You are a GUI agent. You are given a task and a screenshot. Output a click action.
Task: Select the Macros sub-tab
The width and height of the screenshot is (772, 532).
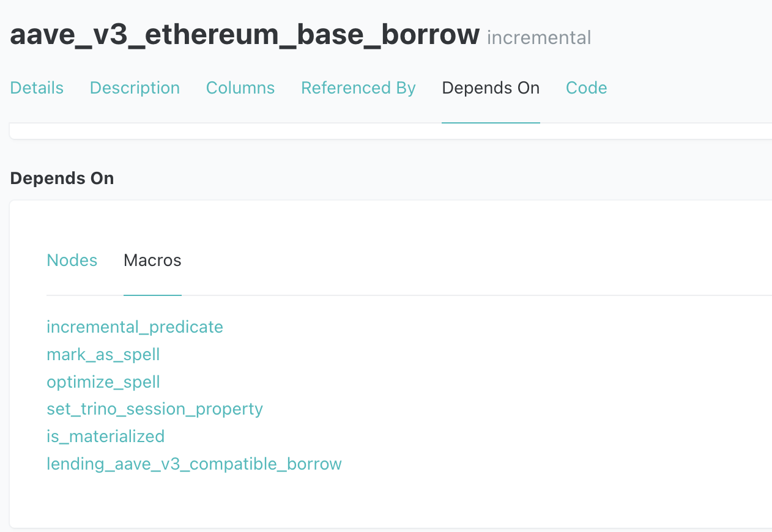(x=152, y=260)
